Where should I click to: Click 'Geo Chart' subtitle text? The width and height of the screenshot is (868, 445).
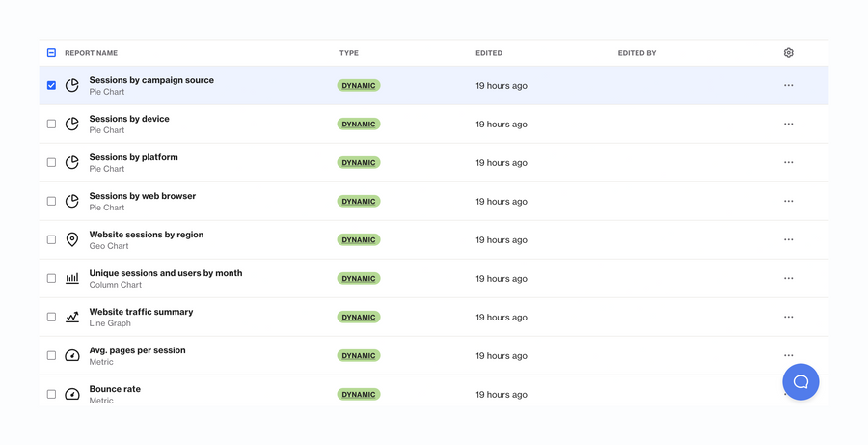click(x=109, y=246)
